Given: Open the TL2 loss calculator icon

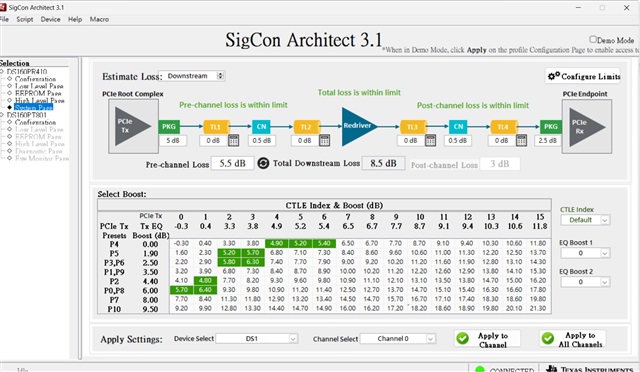Looking at the screenshot, I should pos(324,140).
